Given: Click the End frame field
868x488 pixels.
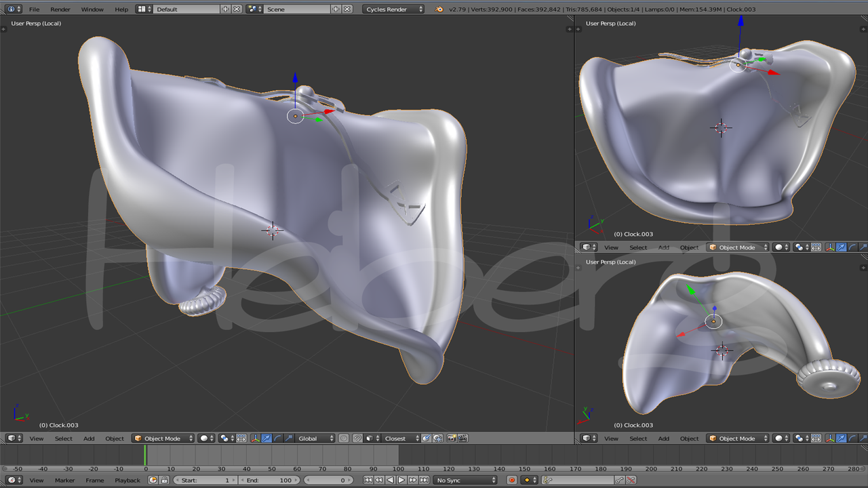Looking at the screenshot, I should (x=269, y=480).
